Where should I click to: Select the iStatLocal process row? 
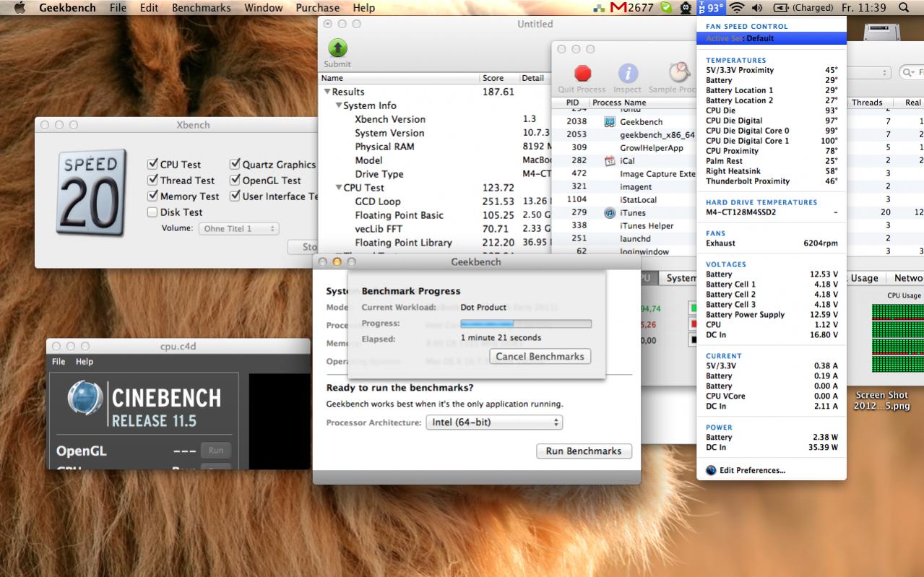625,199
